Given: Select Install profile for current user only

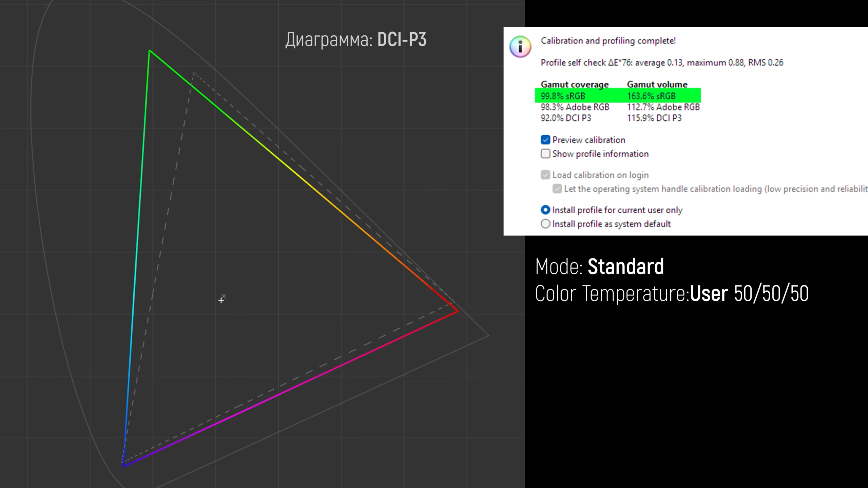Looking at the screenshot, I should click(545, 210).
